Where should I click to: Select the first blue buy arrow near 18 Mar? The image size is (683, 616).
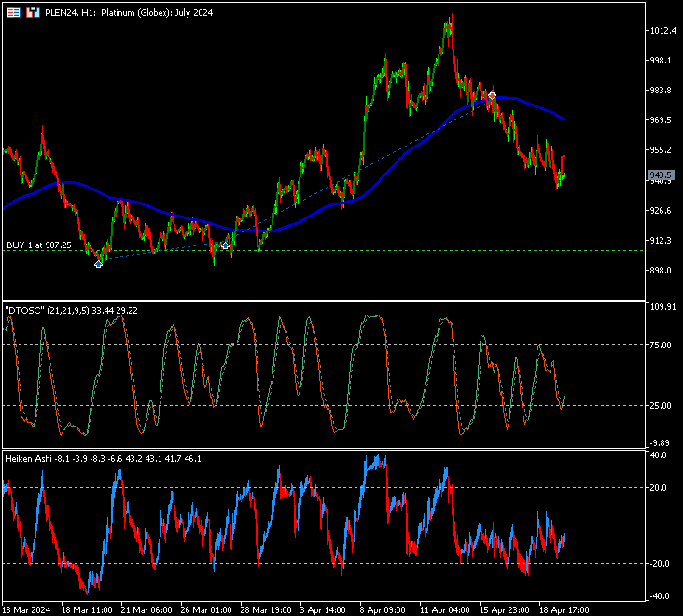click(x=99, y=264)
